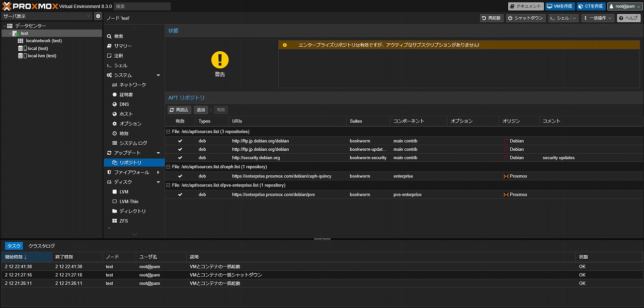Image resolution: width=644 pixels, height=308 pixels.
Task: Click the down chevron below node menu
Action: (134, 234)
